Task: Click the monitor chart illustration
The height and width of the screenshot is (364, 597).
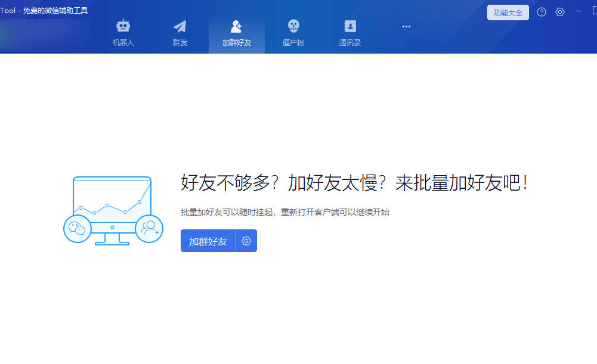Action: [x=113, y=210]
